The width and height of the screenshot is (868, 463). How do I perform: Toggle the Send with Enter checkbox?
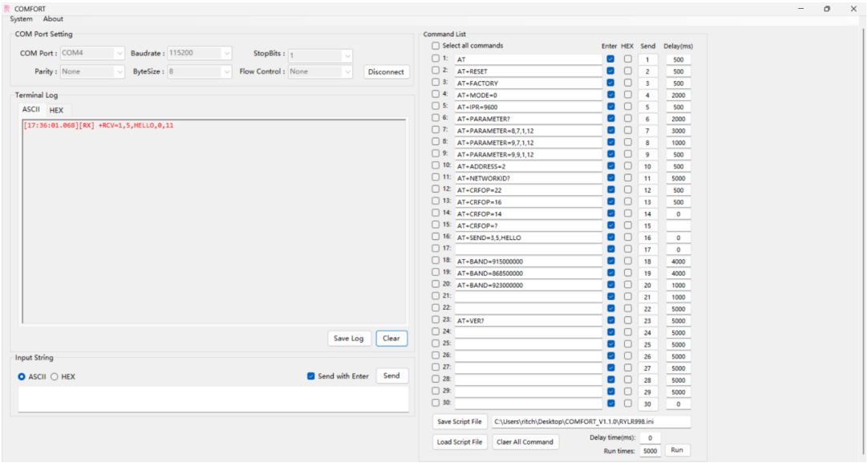tap(311, 376)
